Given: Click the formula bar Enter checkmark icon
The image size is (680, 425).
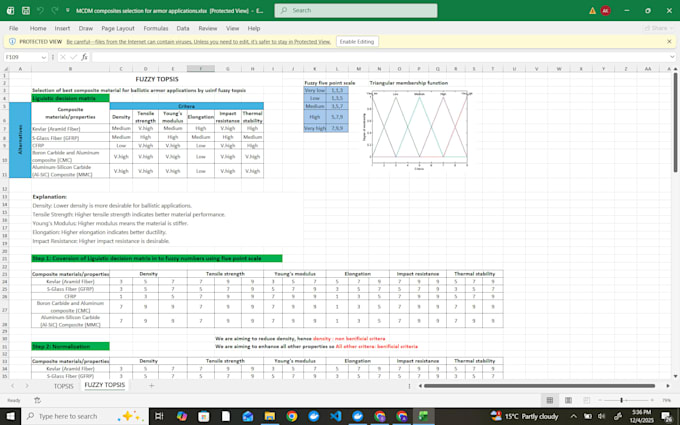Looking at the screenshot, I should (x=73, y=57).
